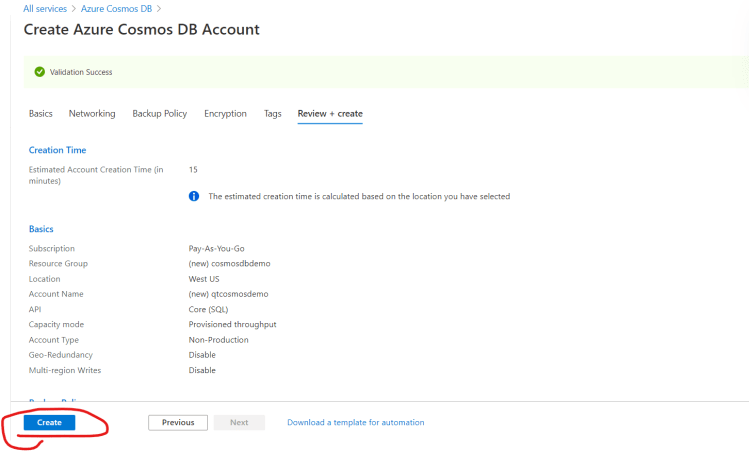Click the Multi-region Writes Disable value

coord(202,370)
